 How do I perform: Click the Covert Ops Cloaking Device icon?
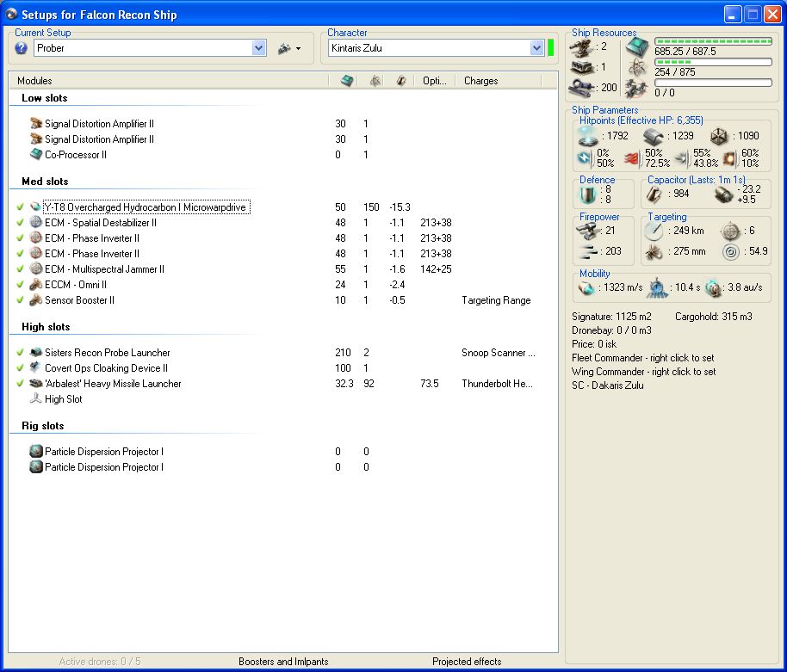(35, 367)
